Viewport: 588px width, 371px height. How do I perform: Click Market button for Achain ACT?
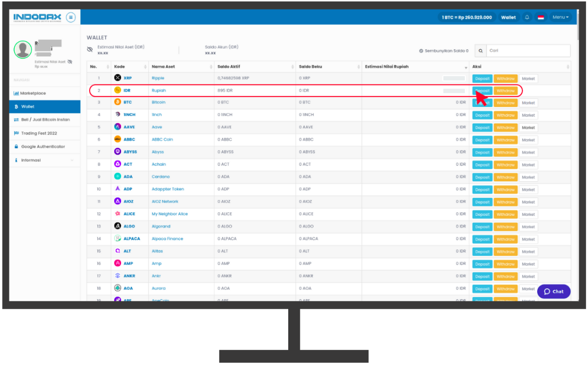[x=528, y=165]
